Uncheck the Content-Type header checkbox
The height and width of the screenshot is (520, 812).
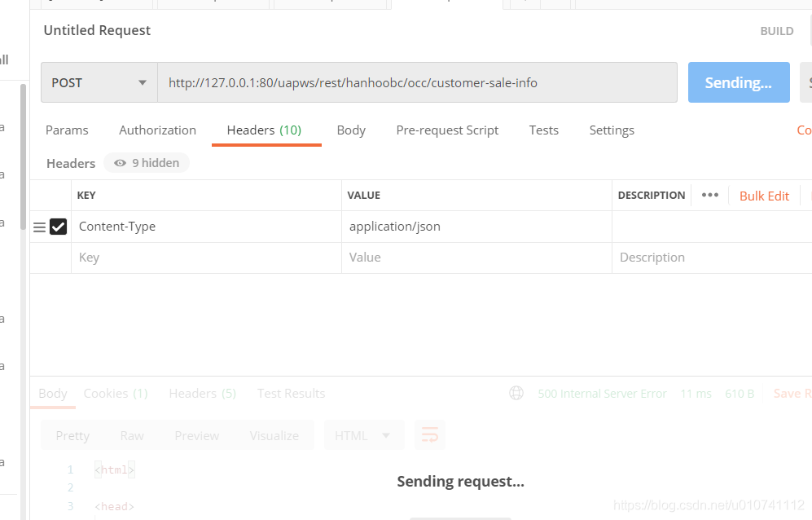click(58, 227)
